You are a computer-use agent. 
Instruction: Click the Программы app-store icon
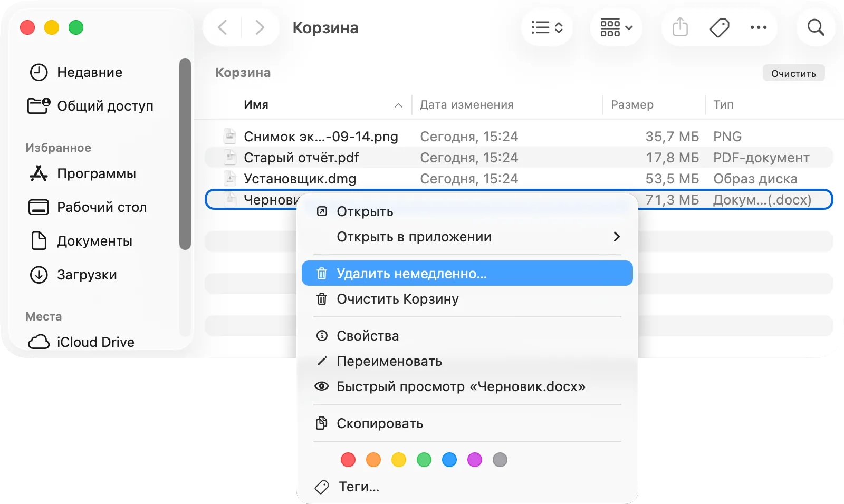click(39, 173)
